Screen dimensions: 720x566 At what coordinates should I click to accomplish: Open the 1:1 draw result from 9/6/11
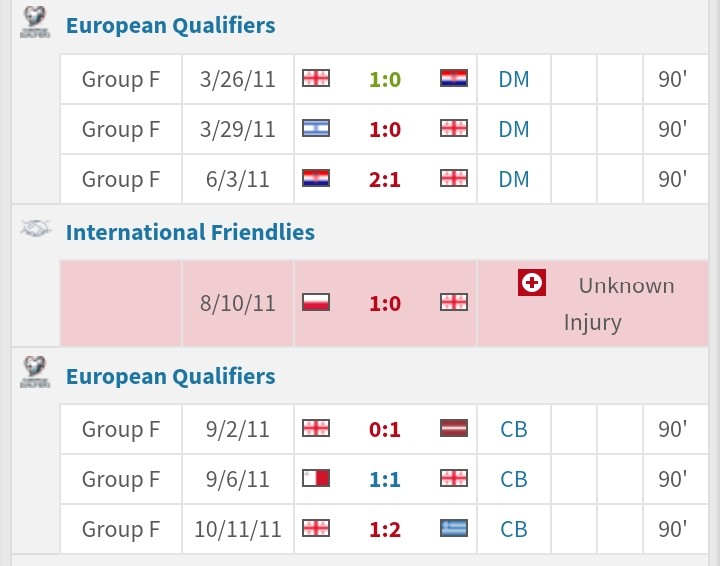click(385, 480)
